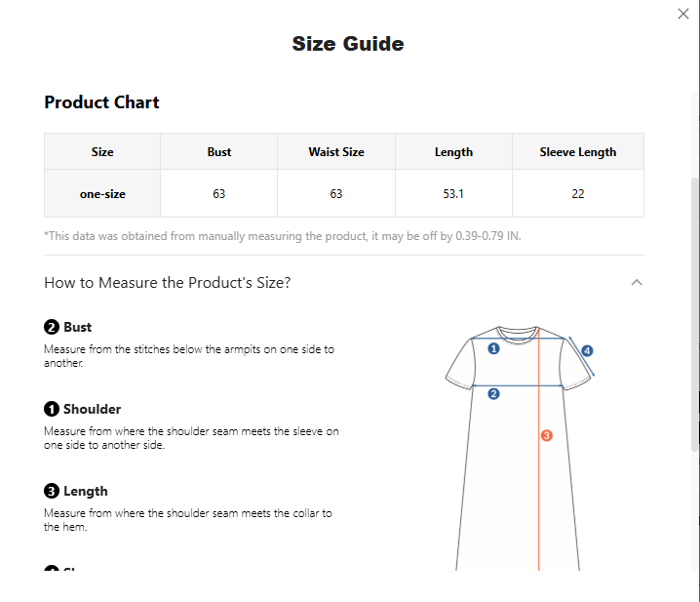Click the Product Chart heading
This screenshot has height=602, width=700.
[101, 102]
